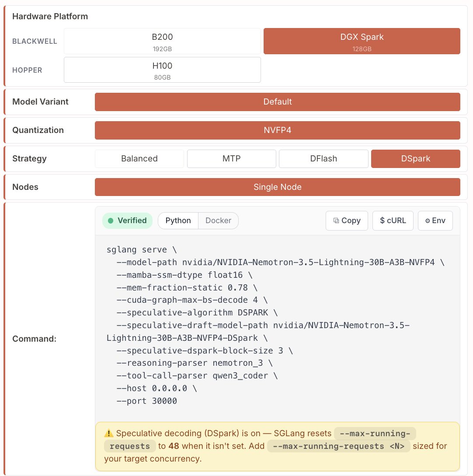Image resolution: width=473 pixels, height=476 pixels.
Task: Choose the H100 80GB Hopper option
Action: (x=162, y=70)
